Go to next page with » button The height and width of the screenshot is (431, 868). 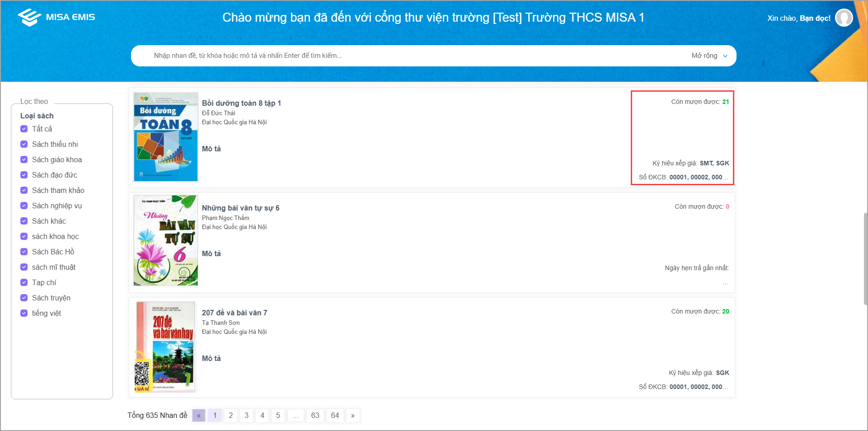[x=353, y=416]
